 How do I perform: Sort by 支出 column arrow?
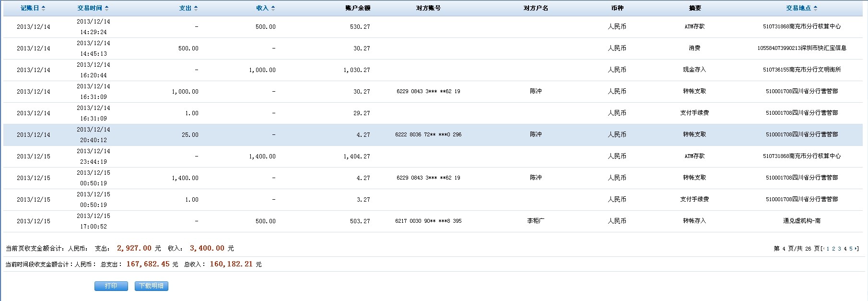pyautogui.click(x=196, y=8)
